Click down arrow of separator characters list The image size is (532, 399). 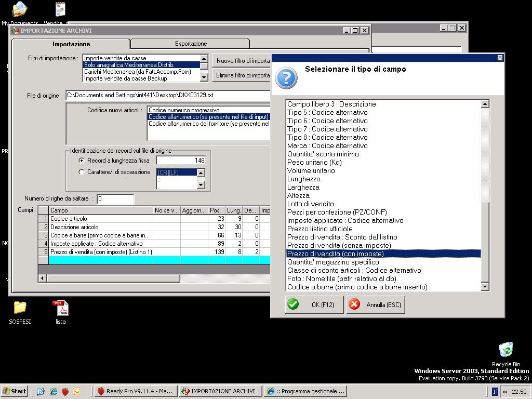click(x=201, y=184)
